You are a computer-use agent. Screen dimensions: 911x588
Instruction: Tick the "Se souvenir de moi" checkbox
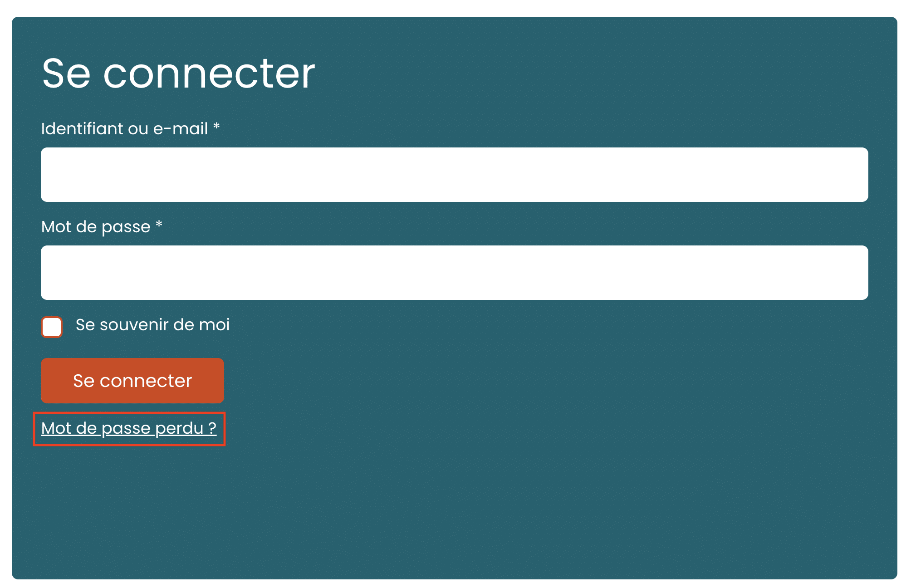pos(52,327)
